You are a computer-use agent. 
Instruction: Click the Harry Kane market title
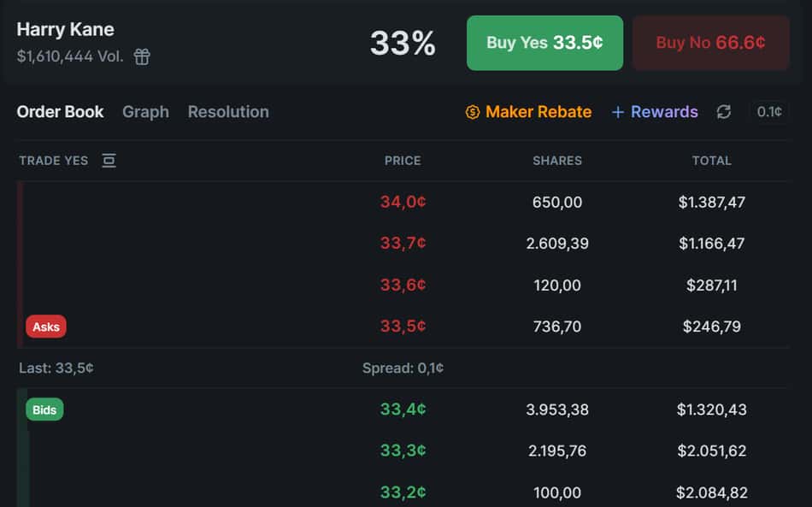[x=65, y=30]
